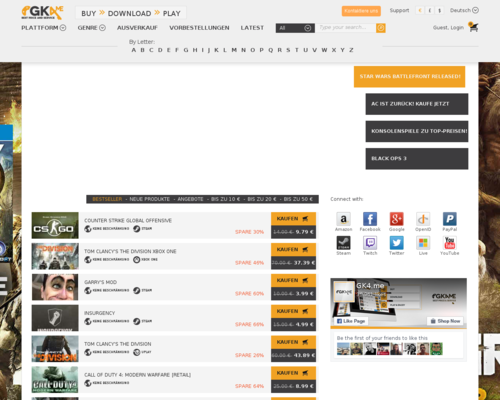Click the Black Ops 3 button
Image resolution: width=500 pixels, height=400 pixels.
click(x=417, y=159)
